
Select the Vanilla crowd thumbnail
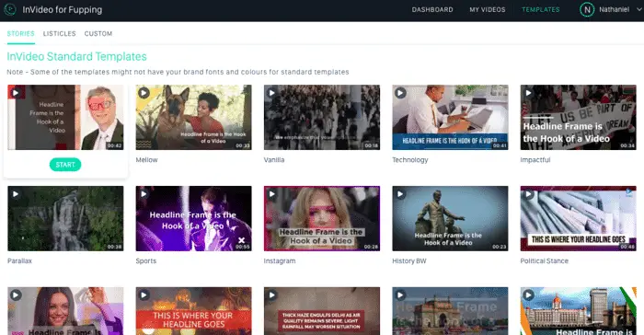tap(322, 118)
